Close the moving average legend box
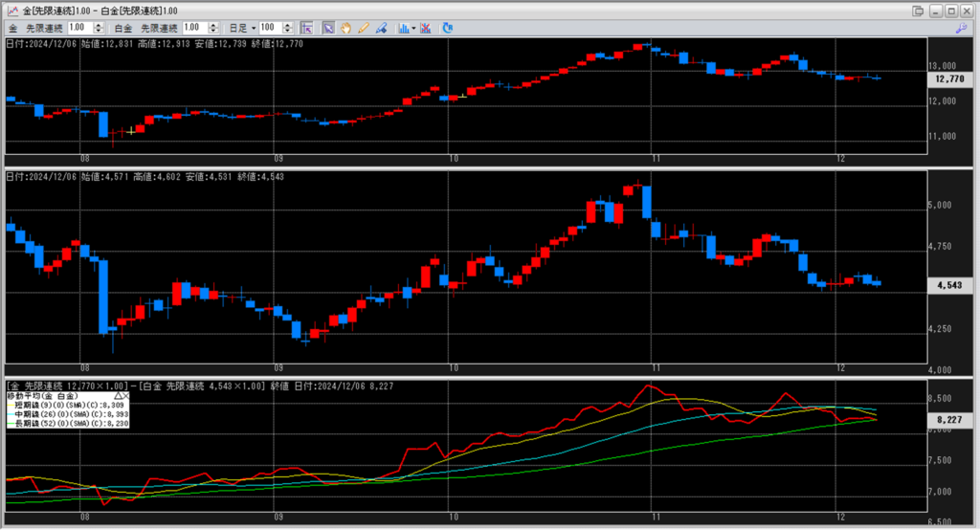The width and height of the screenshot is (980, 530). pos(127,395)
